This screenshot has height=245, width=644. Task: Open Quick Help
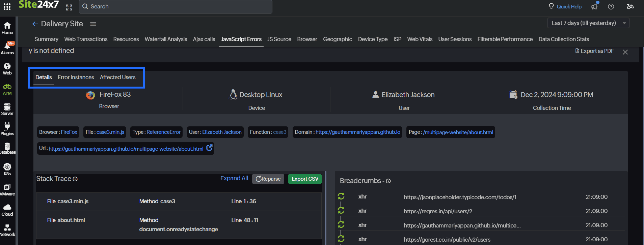coord(565,6)
